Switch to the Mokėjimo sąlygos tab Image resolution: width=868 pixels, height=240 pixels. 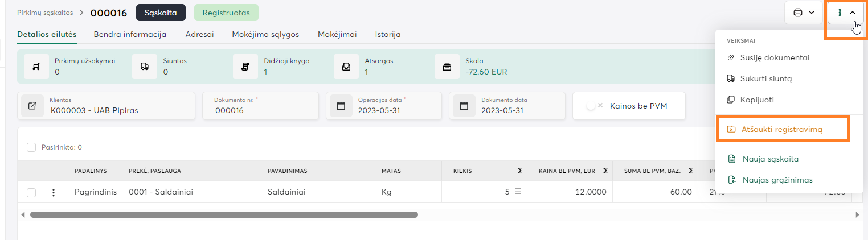click(265, 34)
